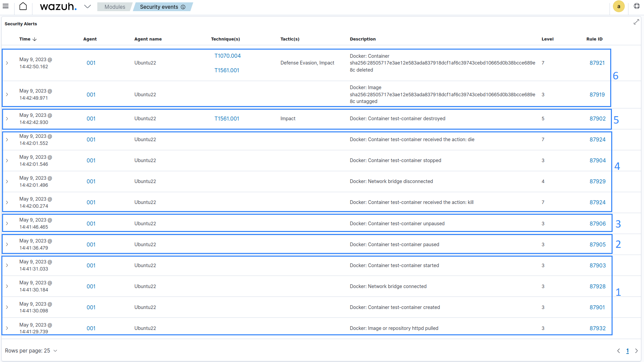This screenshot has width=644, height=362.
Task: Open rule ID 87906
Action: tap(597, 224)
